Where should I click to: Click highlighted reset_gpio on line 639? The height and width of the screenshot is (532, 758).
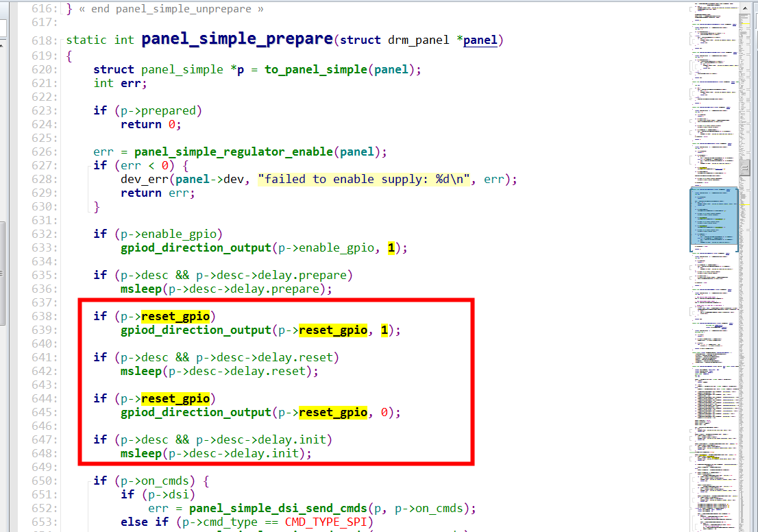(333, 330)
